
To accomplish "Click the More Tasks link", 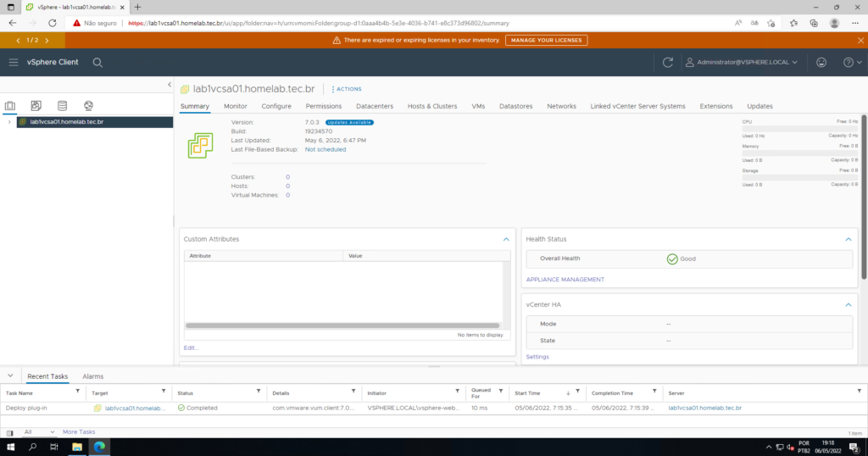I will [x=79, y=431].
